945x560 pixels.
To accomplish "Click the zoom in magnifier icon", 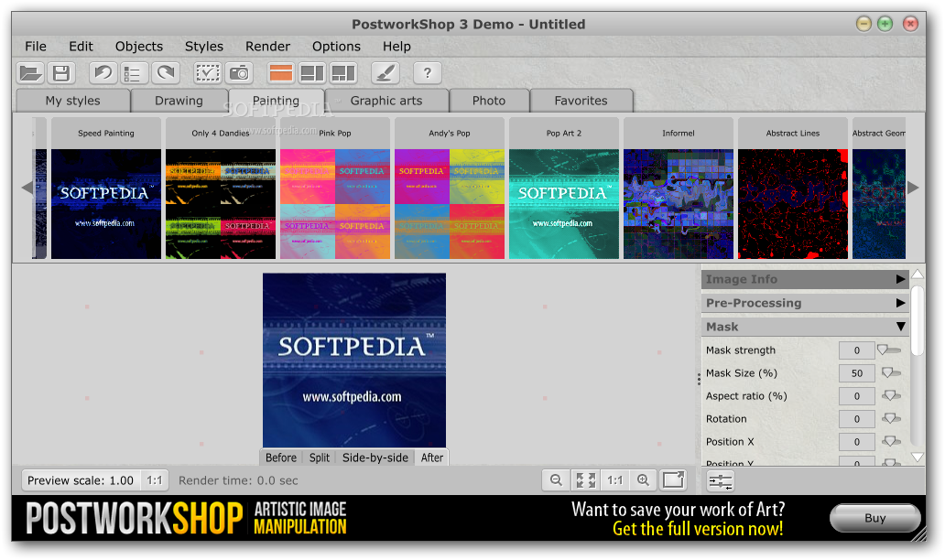I will (x=643, y=479).
